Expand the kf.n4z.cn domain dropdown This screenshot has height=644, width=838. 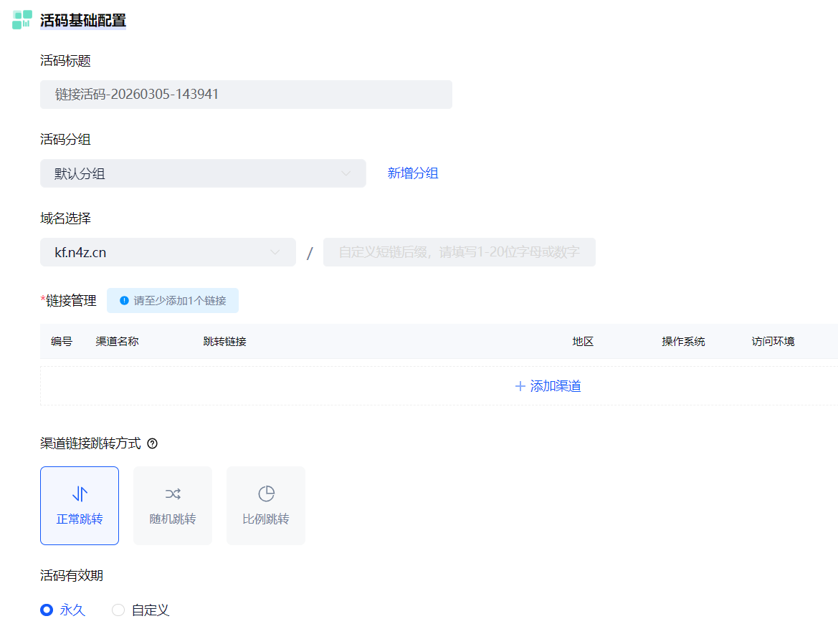168,252
